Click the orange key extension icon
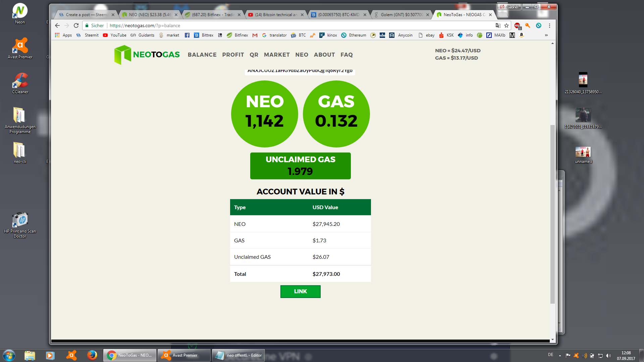The width and height of the screenshot is (644, 362). (x=528, y=25)
